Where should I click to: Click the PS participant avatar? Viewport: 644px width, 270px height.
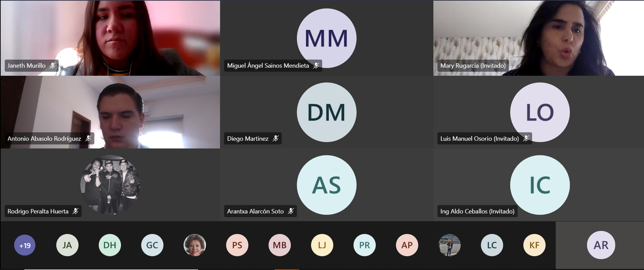point(237,245)
